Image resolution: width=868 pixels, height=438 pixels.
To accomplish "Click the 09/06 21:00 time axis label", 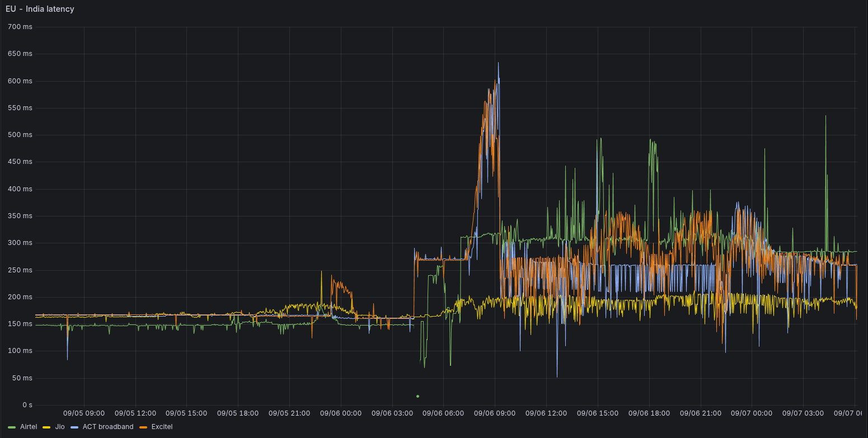I will pos(700,413).
